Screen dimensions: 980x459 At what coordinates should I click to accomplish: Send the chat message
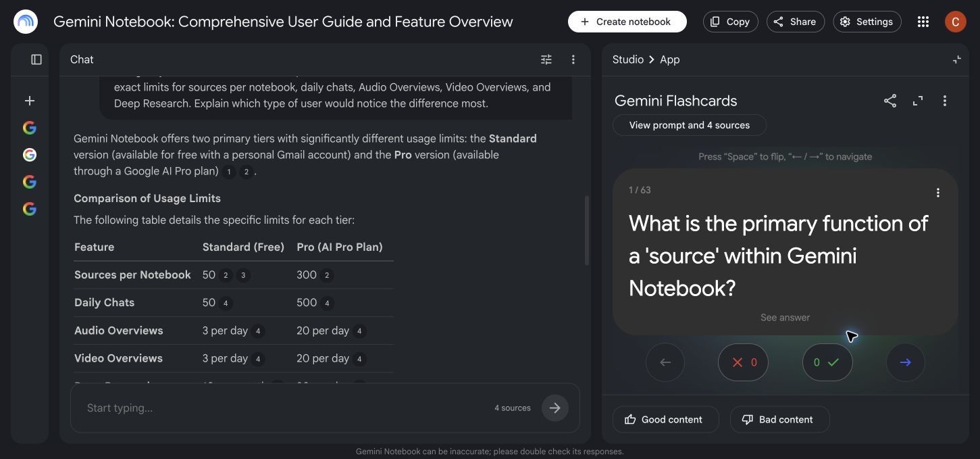coord(555,408)
